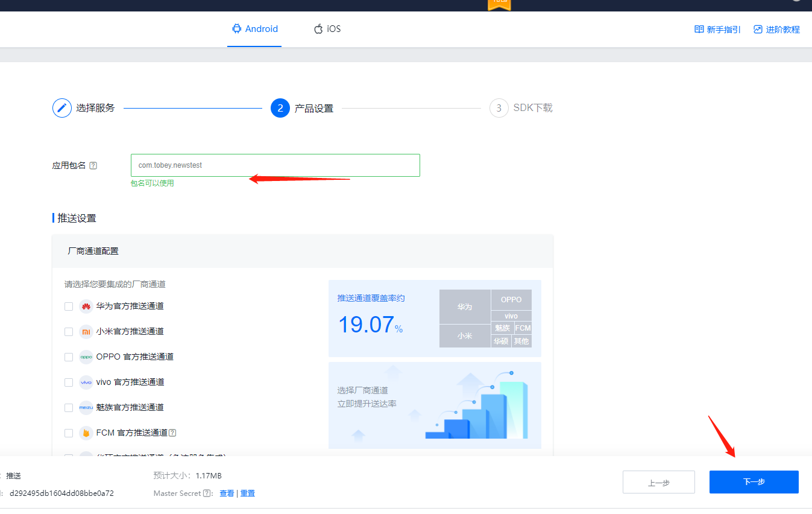
Task: Click the Huawei logo icon beside 华为官方推送通道
Action: [85, 306]
